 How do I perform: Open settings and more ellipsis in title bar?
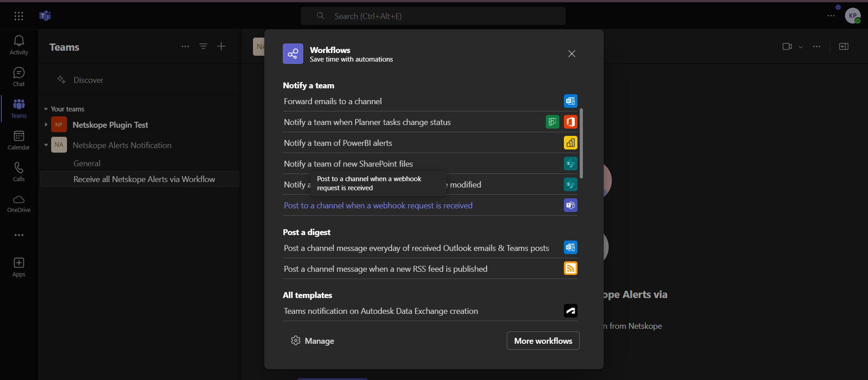click(831, 16)
